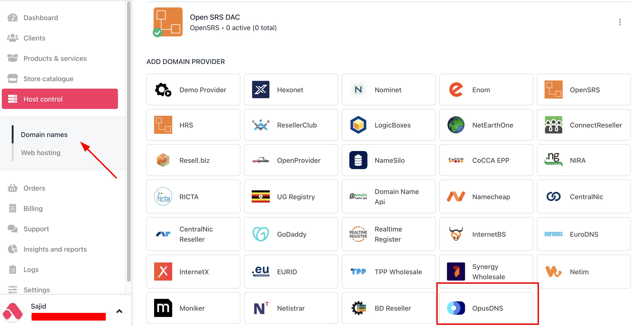Image resolution: width=644 pixels, height=326 pixels.
Task: Add the Demo Provider domain provider
Action: pos(193,90)
